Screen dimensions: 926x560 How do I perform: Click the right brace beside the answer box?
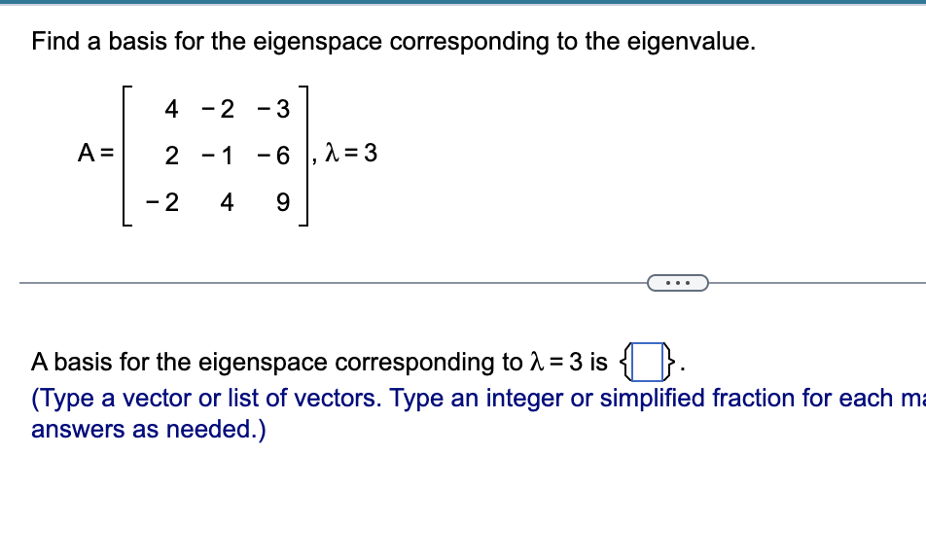(x=670, y=360)
